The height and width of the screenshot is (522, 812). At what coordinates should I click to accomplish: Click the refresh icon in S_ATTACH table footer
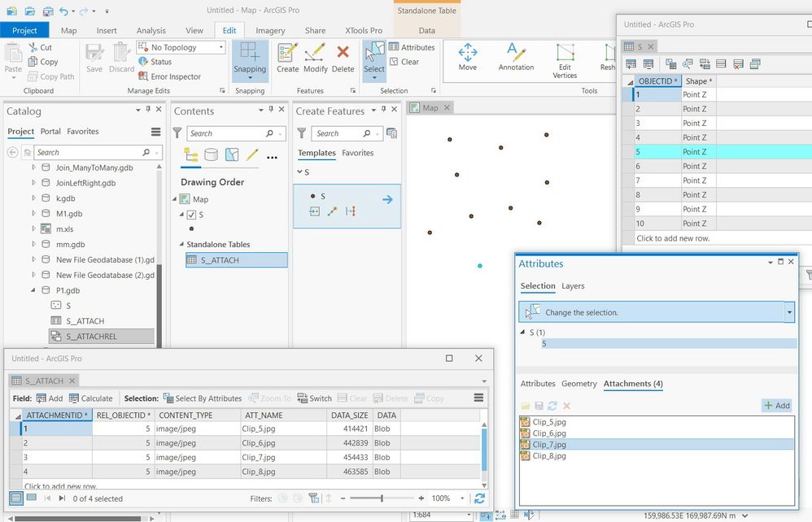(479, 498)
